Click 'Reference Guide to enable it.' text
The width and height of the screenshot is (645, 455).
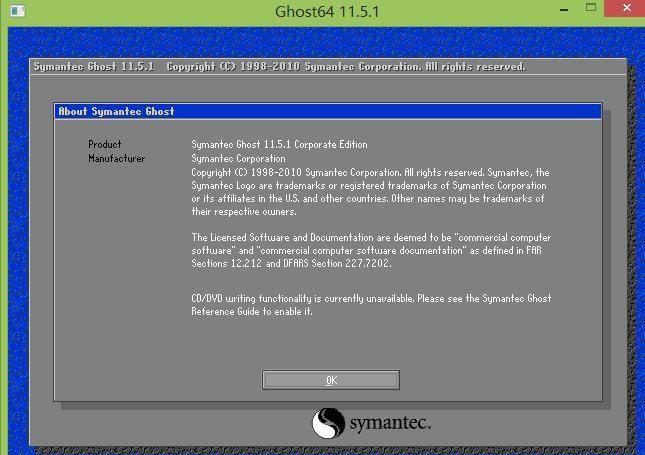coord(252,311)
